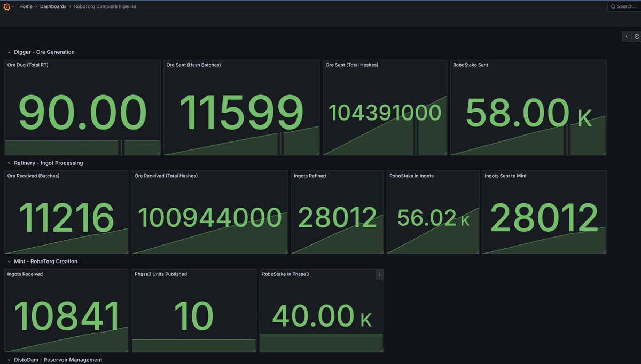Click the Phase3 Units Published value 10
Image resolution: width=641 pixels, height=364 pixels.
point(194,316)
